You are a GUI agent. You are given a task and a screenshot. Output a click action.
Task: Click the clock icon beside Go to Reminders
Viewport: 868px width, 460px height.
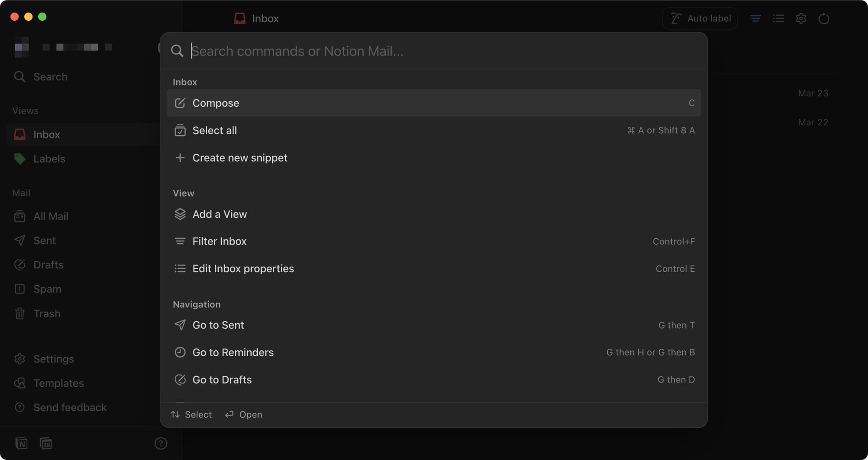pos(180,352)
